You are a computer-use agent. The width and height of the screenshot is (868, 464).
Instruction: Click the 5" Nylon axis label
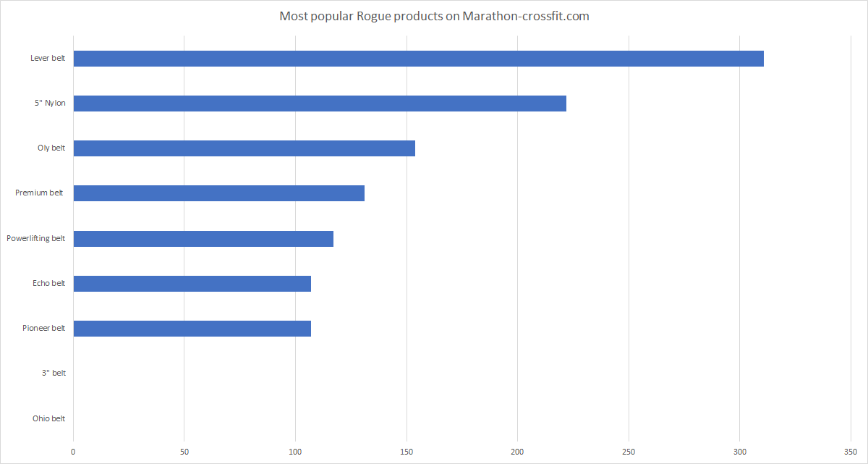click(51, 103)
